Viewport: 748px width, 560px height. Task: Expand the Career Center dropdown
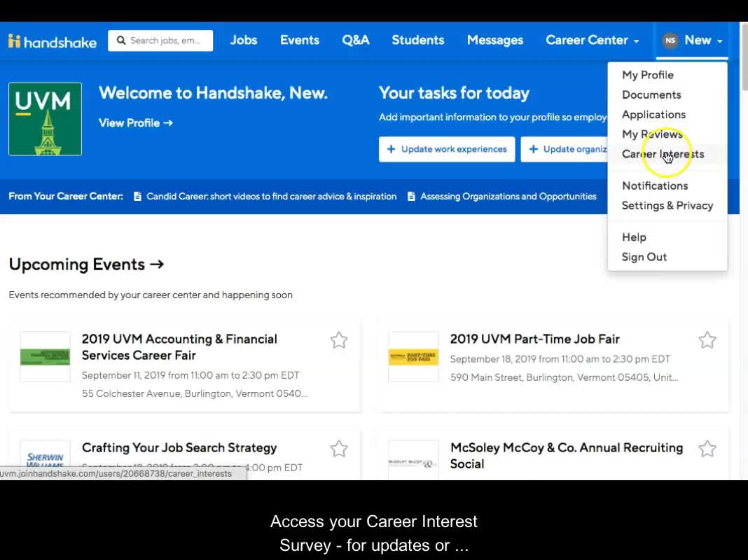coord(592,41)
